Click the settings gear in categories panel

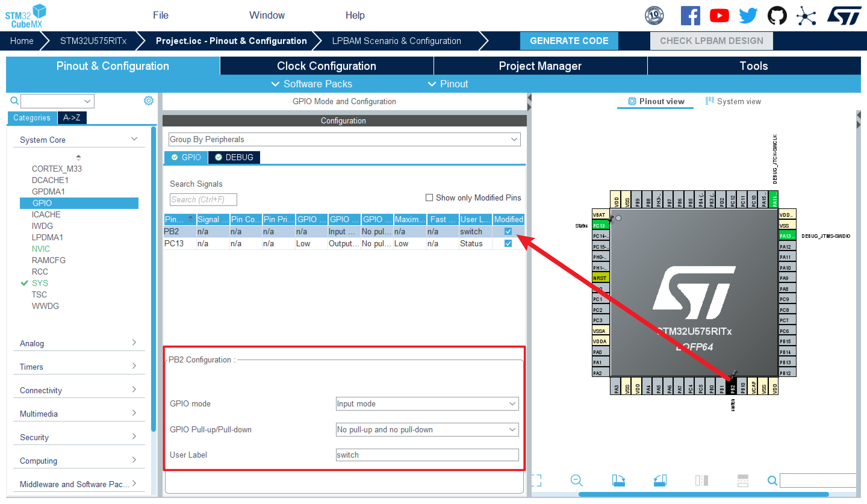148,101
